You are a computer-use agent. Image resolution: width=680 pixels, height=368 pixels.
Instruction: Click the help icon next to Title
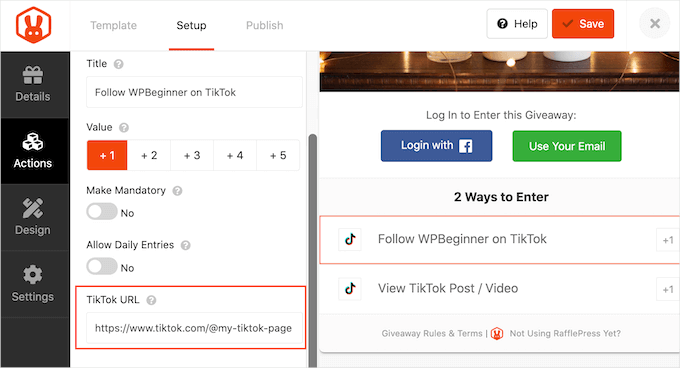click(x=118, y=64)
